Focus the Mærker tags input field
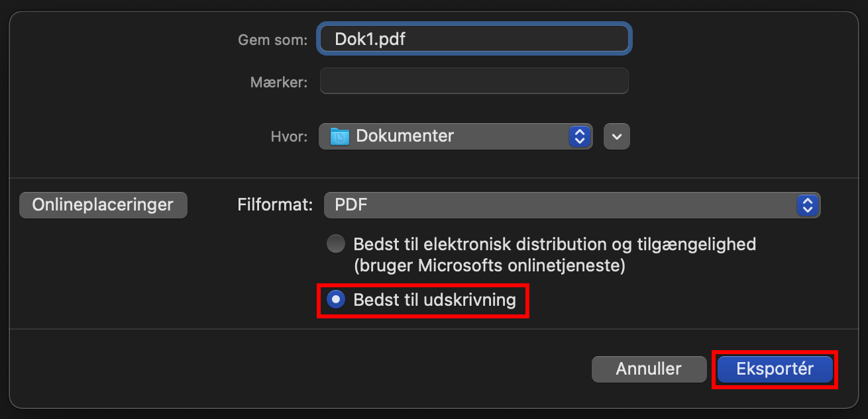 click(474, 81)
